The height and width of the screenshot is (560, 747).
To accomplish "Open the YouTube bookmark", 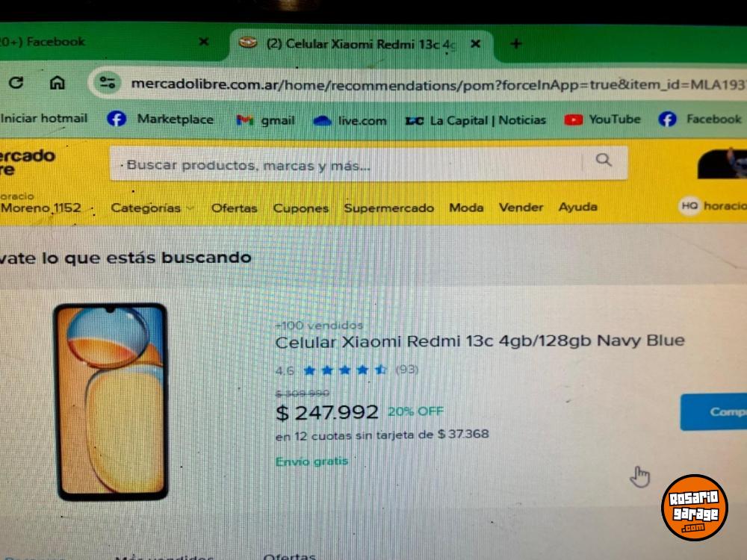I will (x=602, y=119).
